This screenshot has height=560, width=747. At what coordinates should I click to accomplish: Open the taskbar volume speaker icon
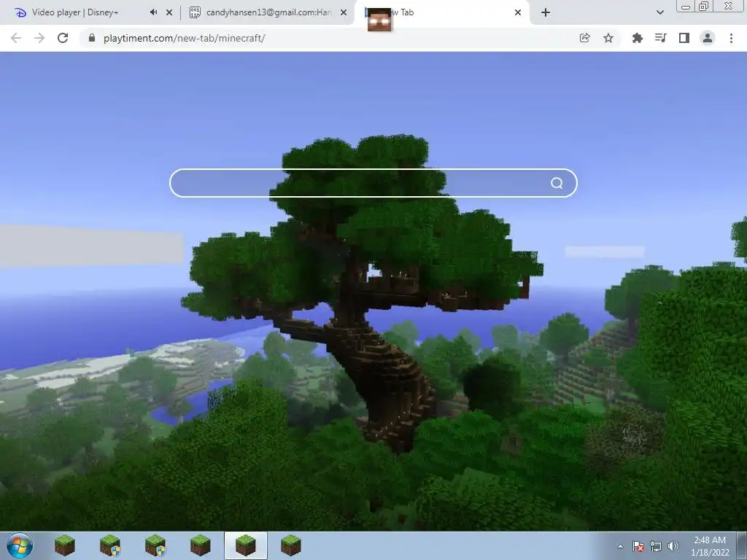coord(673,546)
